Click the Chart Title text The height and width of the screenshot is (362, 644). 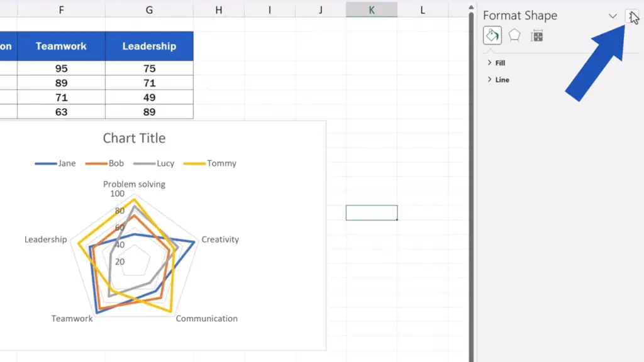coord(134,138)
